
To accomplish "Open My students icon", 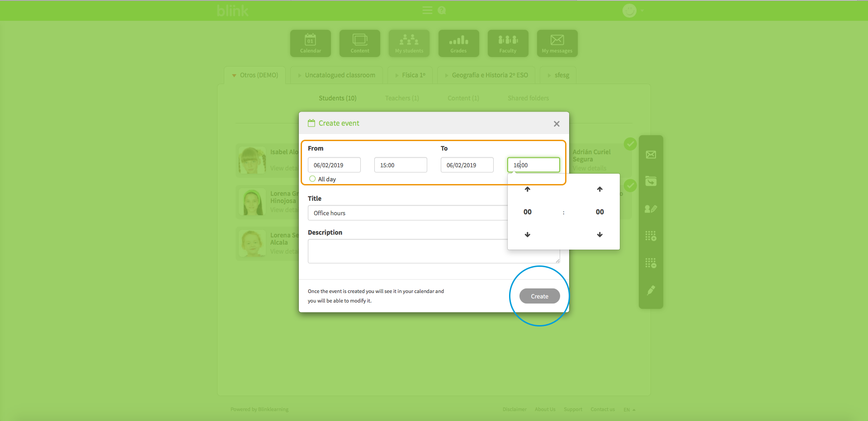I will point(409,43).
